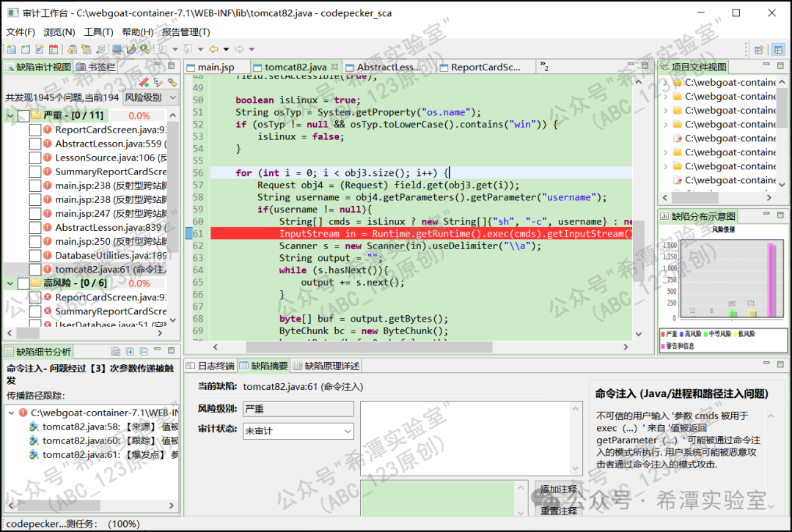Maximize the 缺陷审计视图 panel
Screen dimensions: 792x532
tap(171, 66)
